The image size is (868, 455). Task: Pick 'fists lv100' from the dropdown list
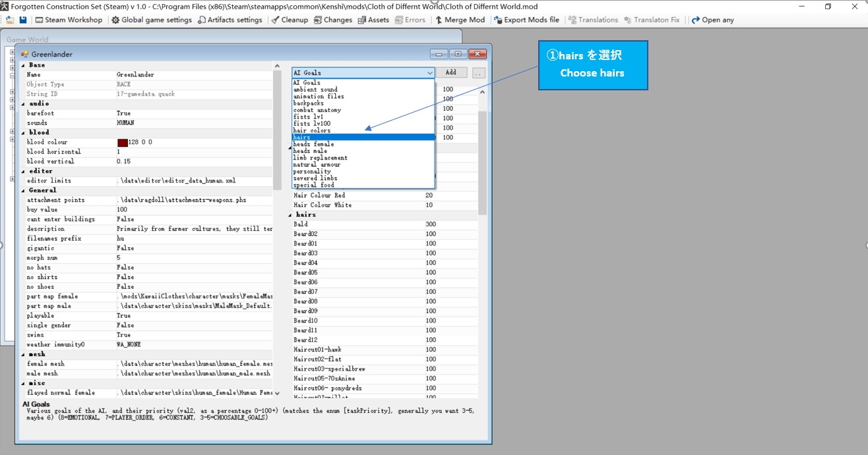[x=363, y=124]
